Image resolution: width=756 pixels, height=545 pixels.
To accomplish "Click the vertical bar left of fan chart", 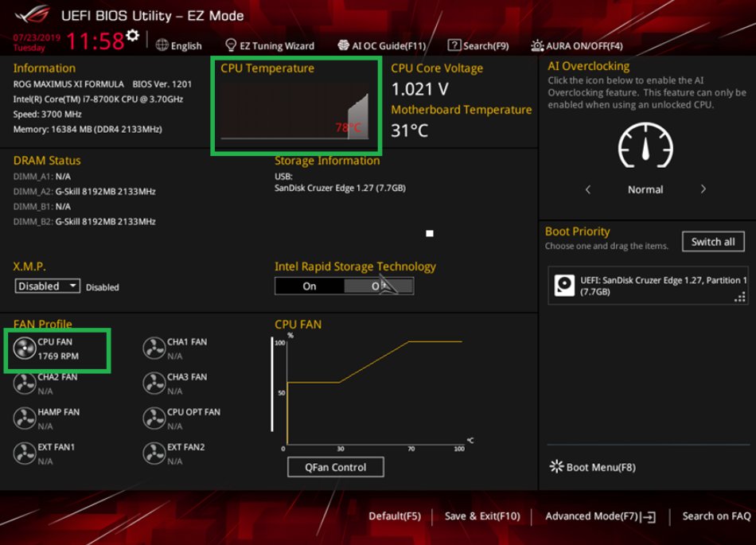I will [x=272, y=383].
